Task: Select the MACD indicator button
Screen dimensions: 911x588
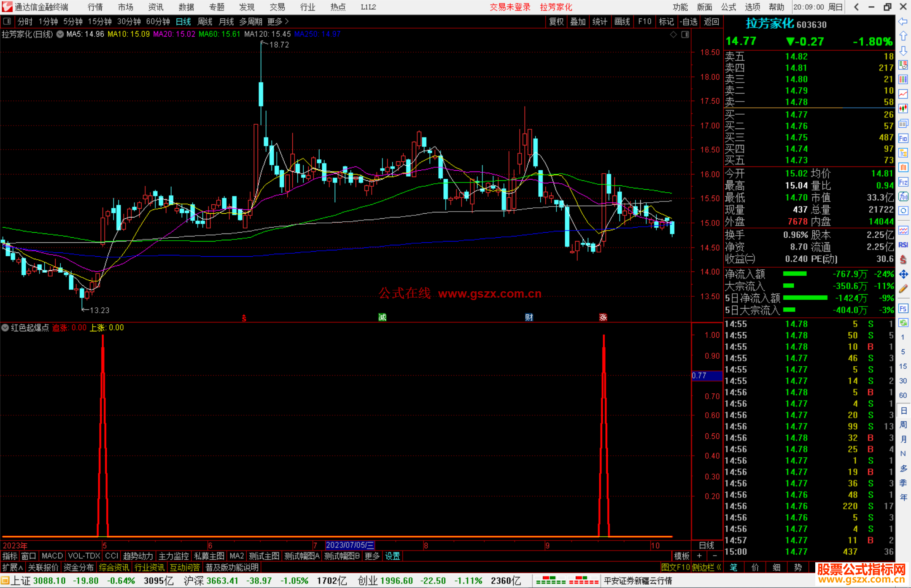Action: click(x=52, y=556)
